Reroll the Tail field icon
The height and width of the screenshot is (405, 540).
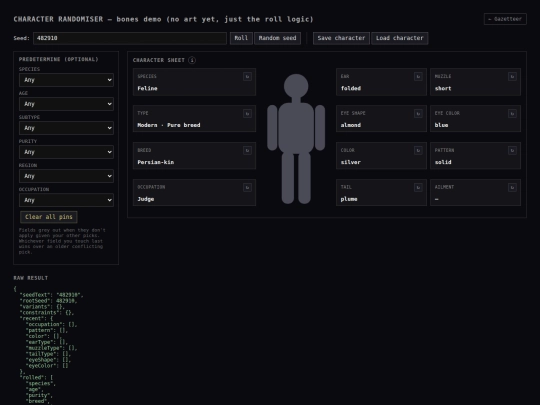point(418,187)
